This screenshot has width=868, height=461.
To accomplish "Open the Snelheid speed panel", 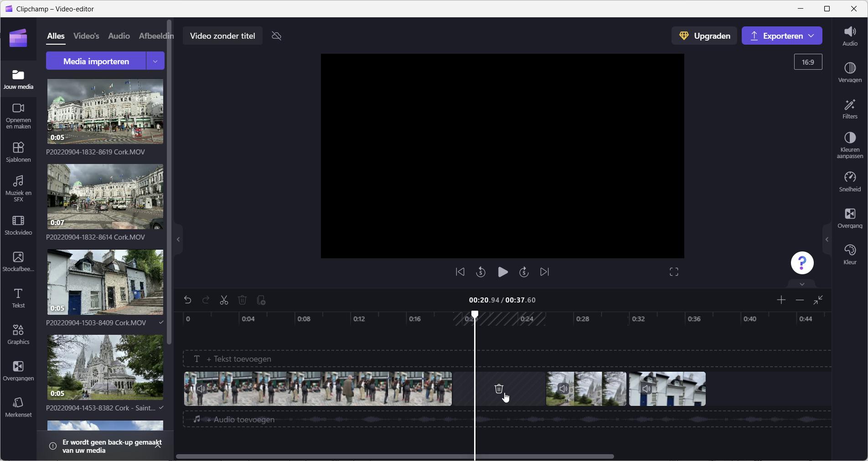I will pos(849,182).
